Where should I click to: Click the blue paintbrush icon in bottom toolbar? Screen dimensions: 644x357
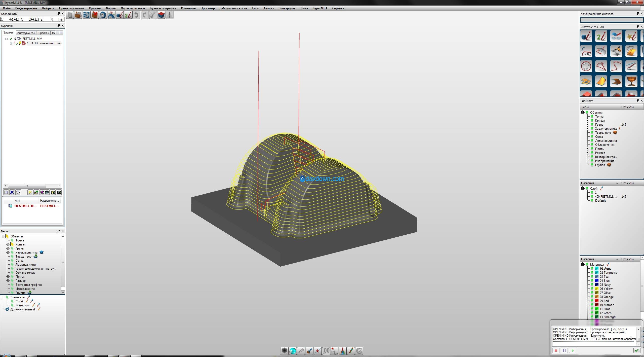point(309,351)
